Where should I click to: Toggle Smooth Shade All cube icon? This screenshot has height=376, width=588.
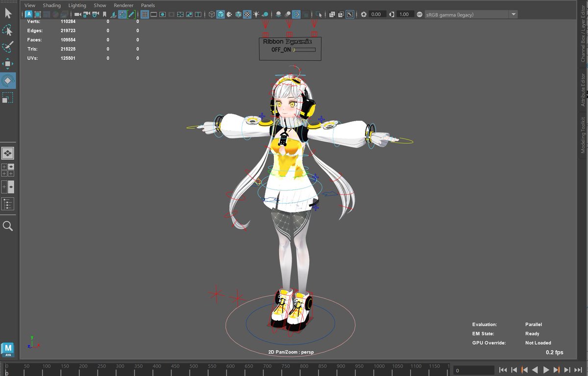[x=220, y=15]
